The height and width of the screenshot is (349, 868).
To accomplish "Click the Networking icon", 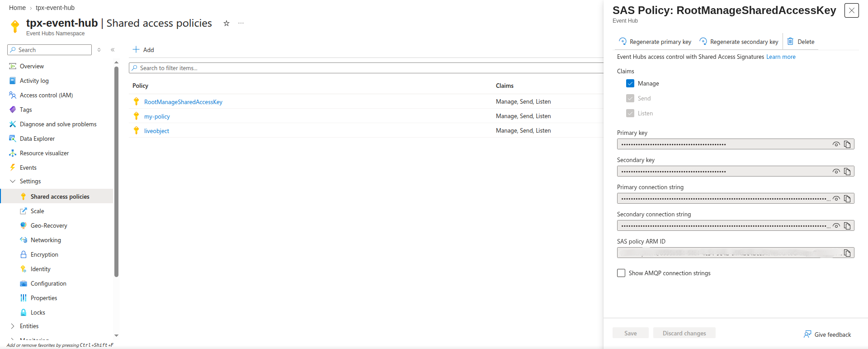I will pyautogui.click(x=24, y=240).
